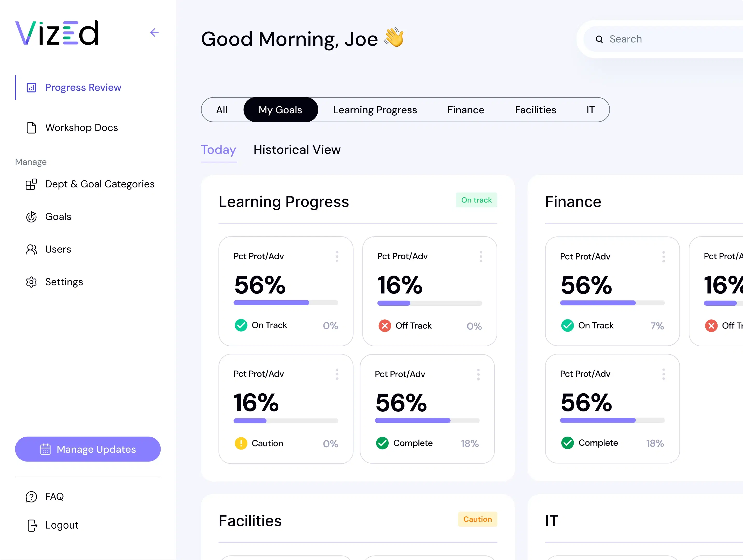Viewport: 743px width, 560px height.
Task: Click progress bar on Finance Complete card
Action: click(612, 420)
